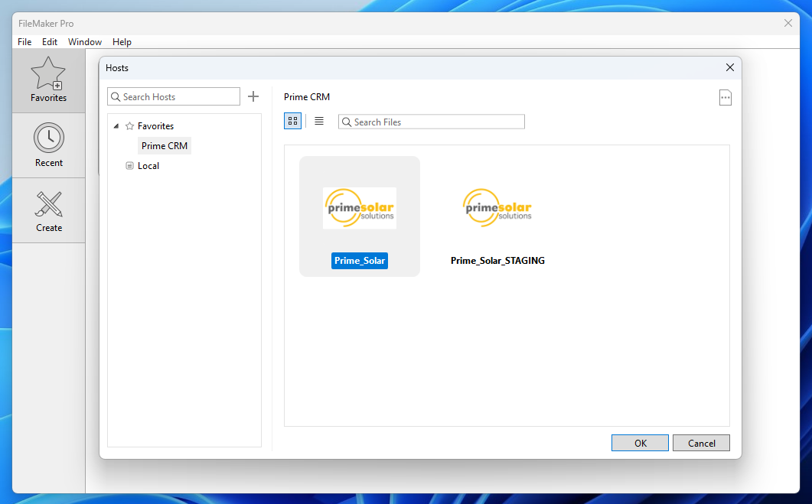The image size is (812, 504).
Task: Confirm with the OK button
Action: pyautogui.click(x=640, y=443)
